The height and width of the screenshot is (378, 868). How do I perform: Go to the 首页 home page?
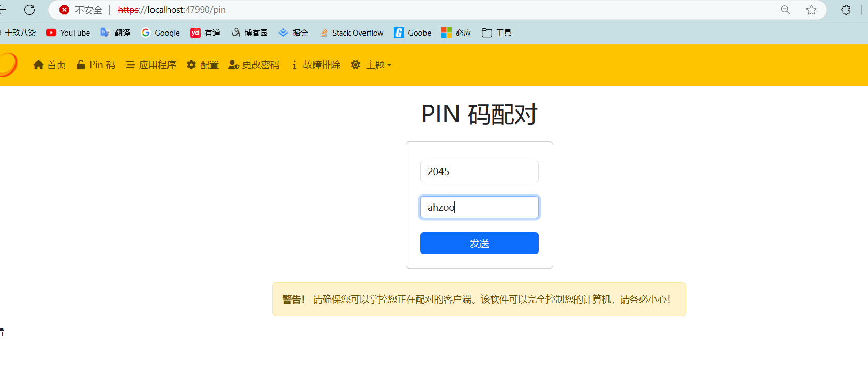click(50, 65)
